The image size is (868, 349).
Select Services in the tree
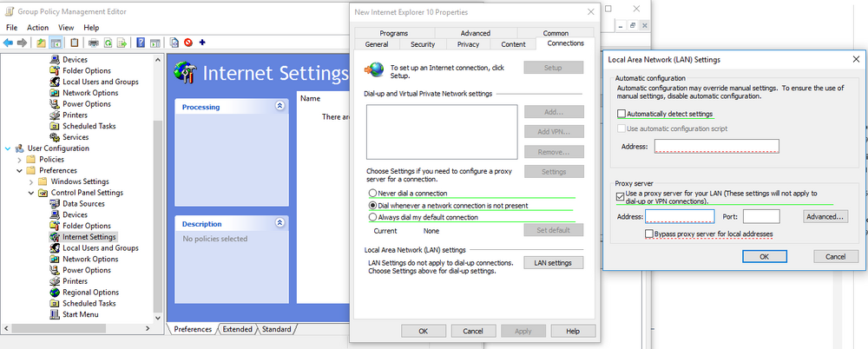[x=76, y=137]
